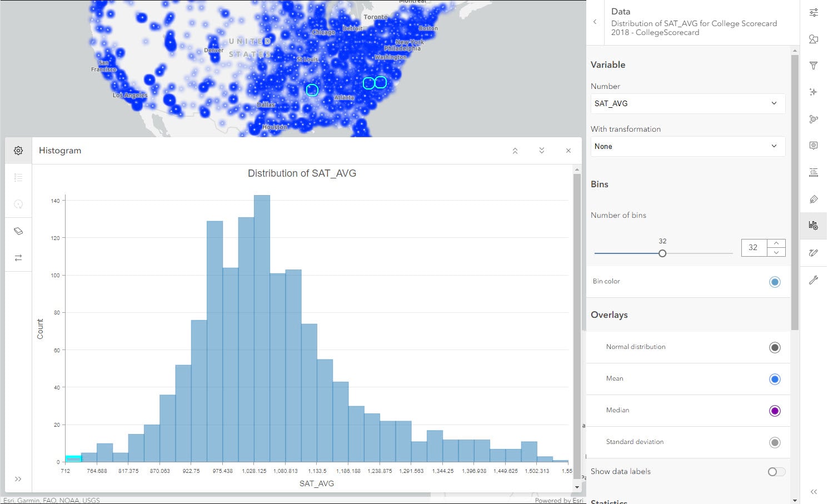Open the With transformation dropdown set to None
Image resolution: width=828 pixels, height=504 pixels.
click(x=688, y=146)
